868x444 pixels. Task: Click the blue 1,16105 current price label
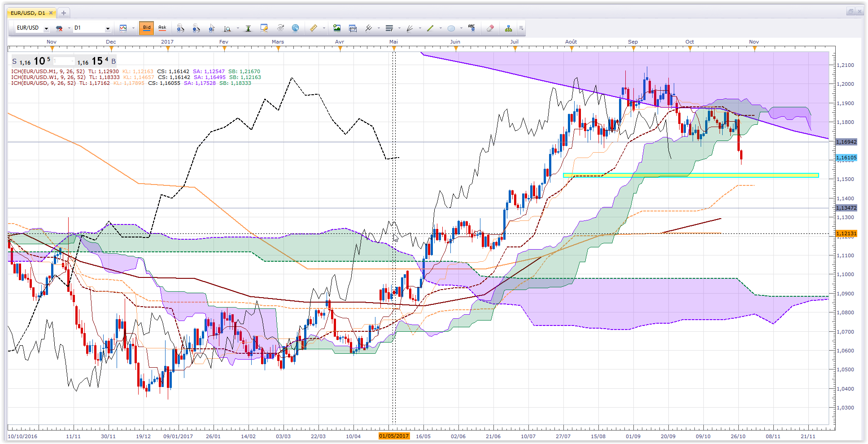coord(846,158)
